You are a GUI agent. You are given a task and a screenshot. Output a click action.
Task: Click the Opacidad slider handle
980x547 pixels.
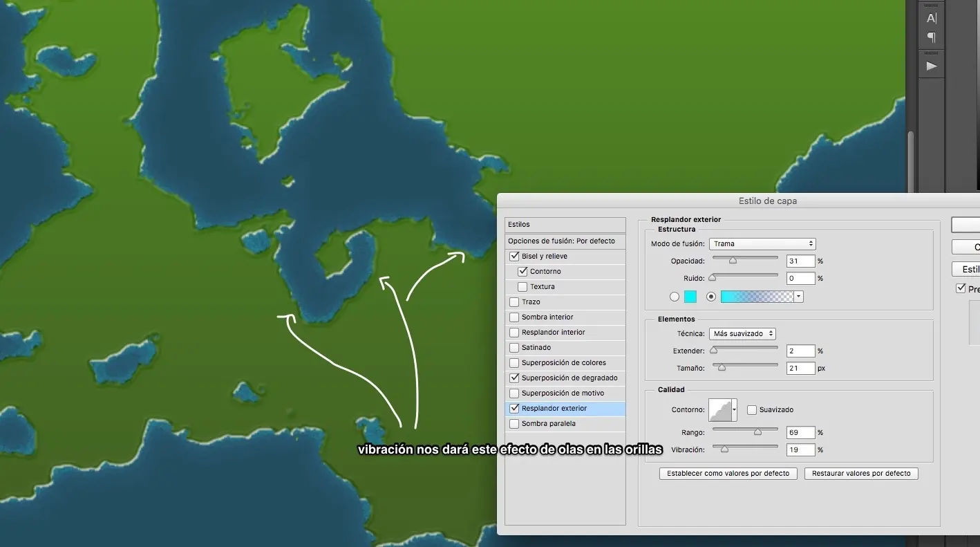(733, 261)
